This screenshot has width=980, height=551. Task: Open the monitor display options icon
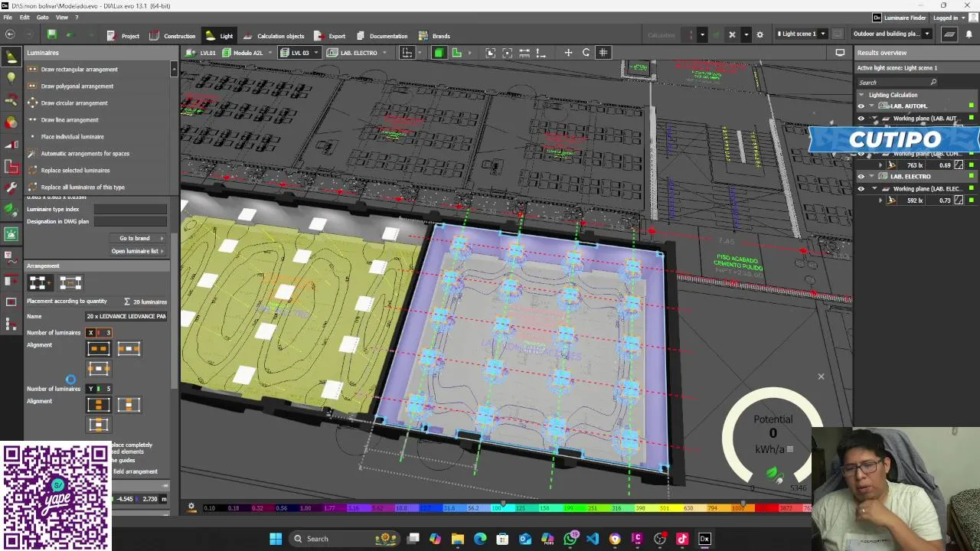click(840, 53)
